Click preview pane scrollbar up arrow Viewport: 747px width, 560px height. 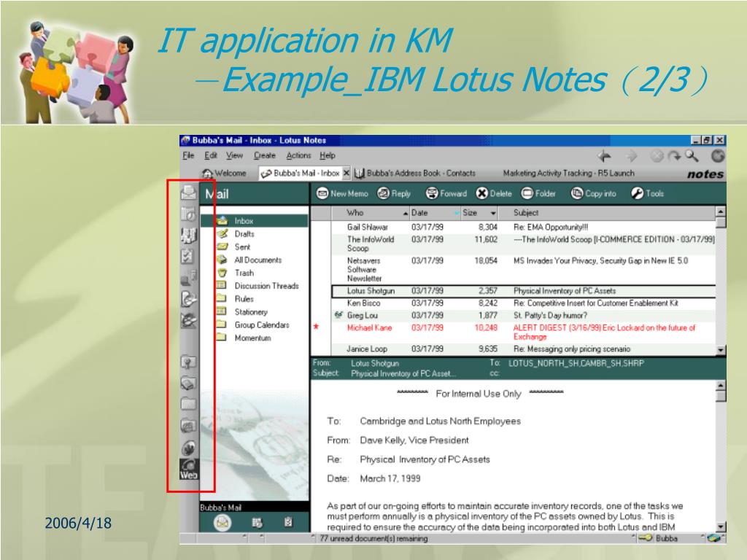pyautogui.click(x=721, y=386)
